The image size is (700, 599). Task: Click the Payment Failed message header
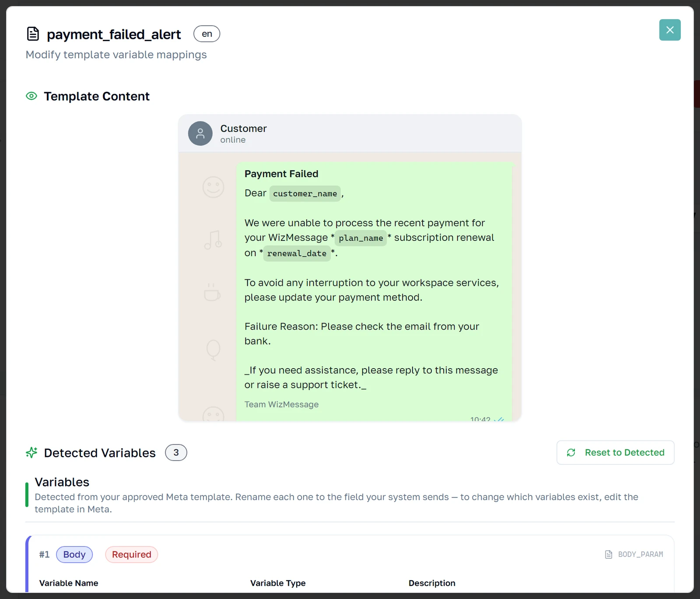click(281, 174)
